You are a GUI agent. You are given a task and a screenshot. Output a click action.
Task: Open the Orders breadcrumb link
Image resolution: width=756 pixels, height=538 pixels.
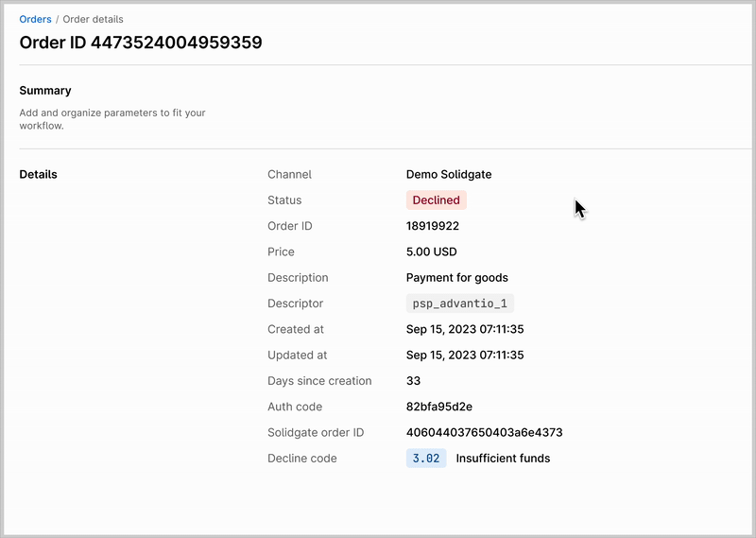click(35, 19)
